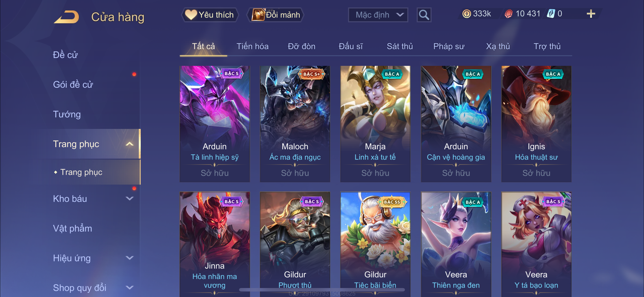Screen dimensions: 644x297
Task: Collapse the Trang phục sidebar section
Action: (129, 144)
